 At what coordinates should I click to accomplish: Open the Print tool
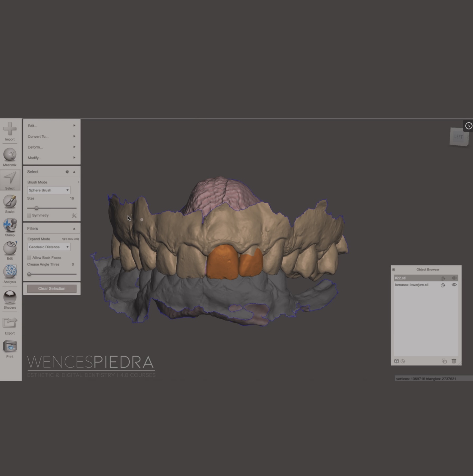10,349
